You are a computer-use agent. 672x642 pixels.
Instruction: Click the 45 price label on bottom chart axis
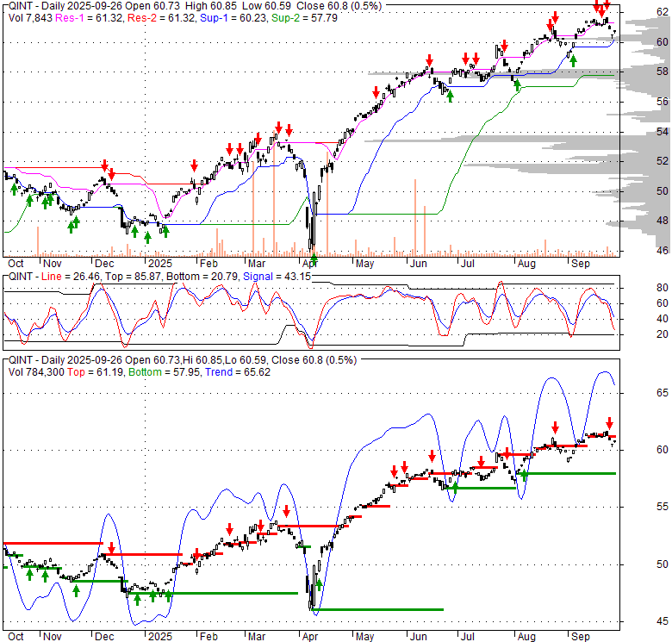pyautogui.click(x=663, y=621)
